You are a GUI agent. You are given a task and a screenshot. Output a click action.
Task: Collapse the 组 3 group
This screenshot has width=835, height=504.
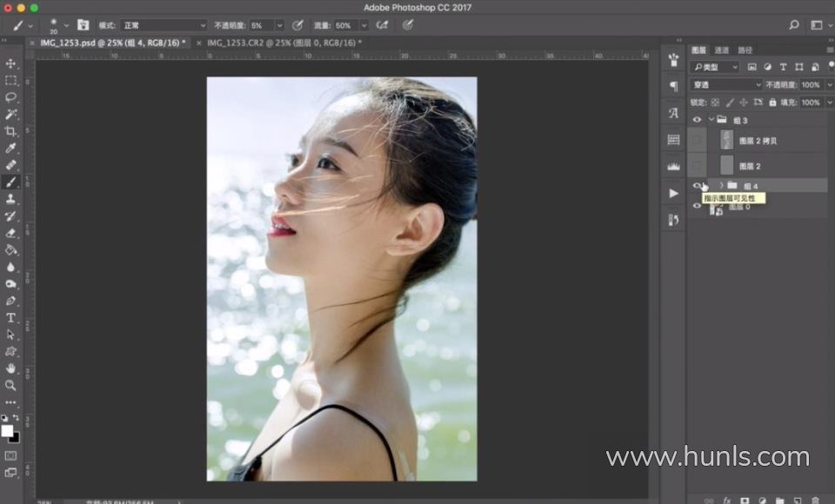[x=711, y=120]
